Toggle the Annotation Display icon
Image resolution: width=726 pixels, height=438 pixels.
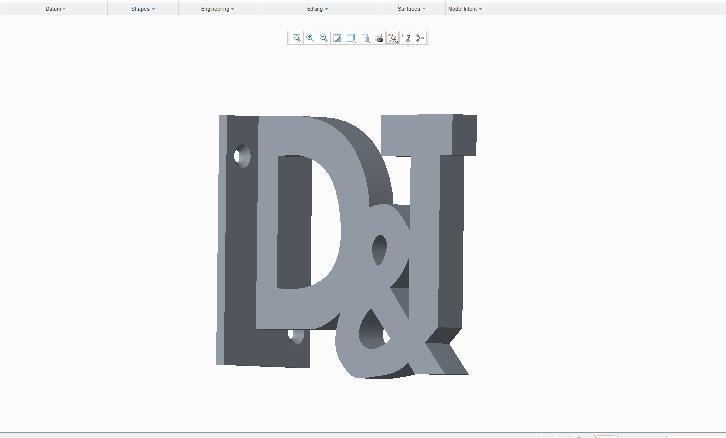click(407, 38)
